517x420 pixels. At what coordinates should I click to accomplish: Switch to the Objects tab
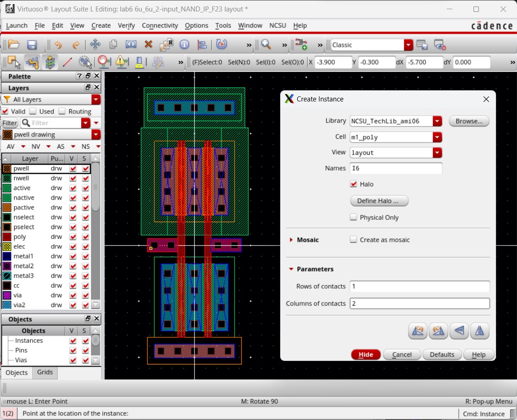coord(17,372)
